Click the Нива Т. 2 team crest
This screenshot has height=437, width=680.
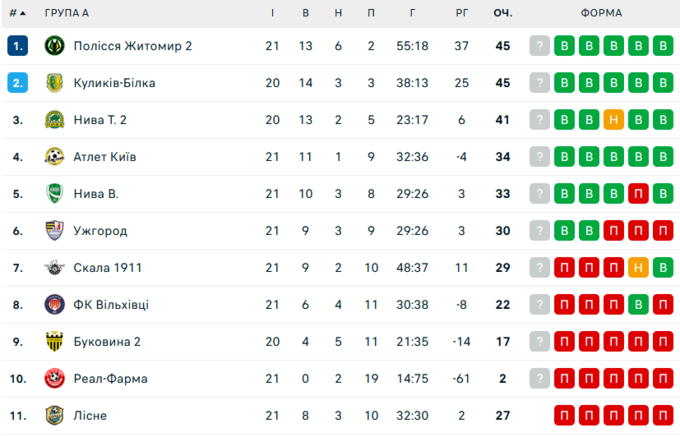[x=55, y=120]
